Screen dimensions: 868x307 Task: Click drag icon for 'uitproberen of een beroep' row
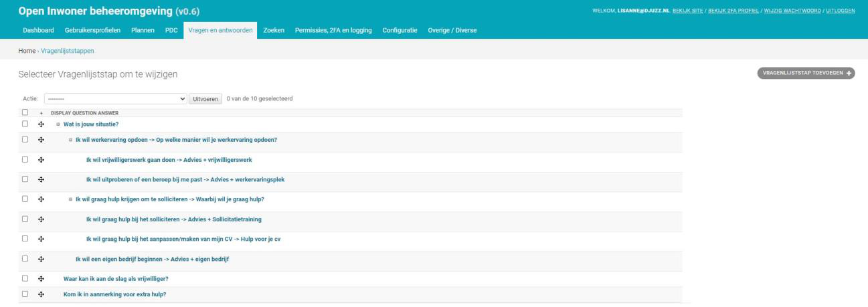[41, 179]
